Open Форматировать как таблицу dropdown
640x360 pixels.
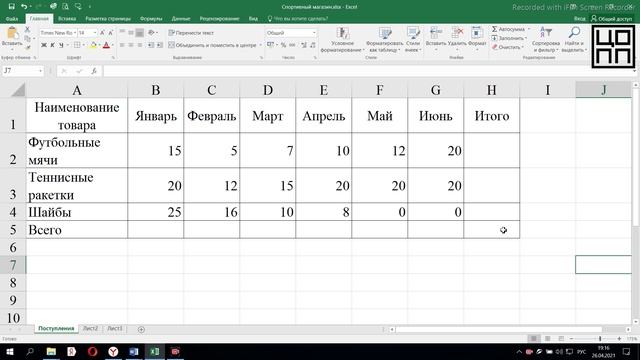[x=384, y=40]
